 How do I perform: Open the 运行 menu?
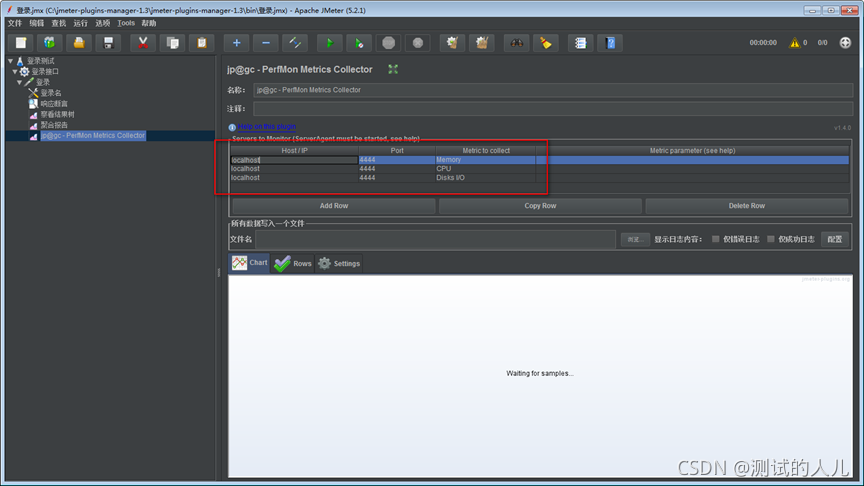click(x=80, y=23)
